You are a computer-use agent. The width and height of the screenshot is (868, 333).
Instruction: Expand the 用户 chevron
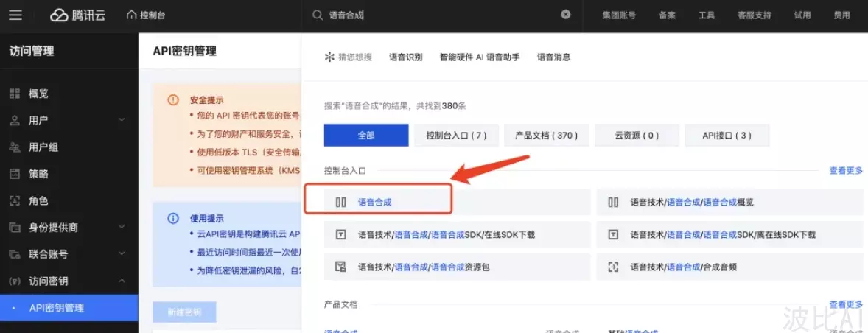122,120
